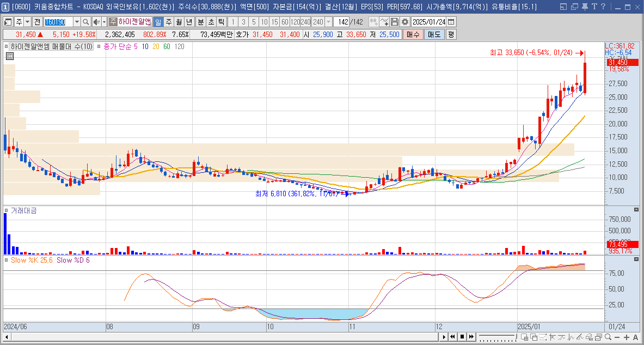This screenshot has height=345, width=644.
Task: Click the overlapping windows icon at bottom
Action: (533, 337)
